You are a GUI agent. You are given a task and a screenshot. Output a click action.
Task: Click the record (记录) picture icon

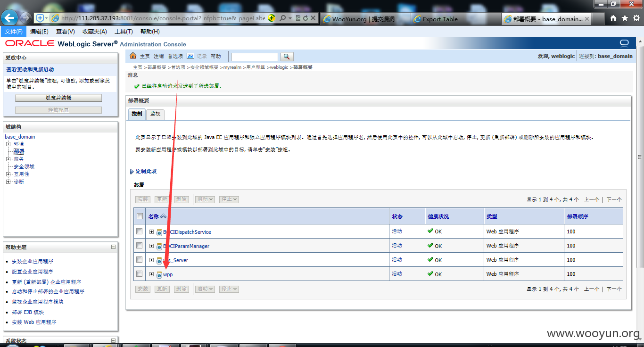[x=190, y=56]
